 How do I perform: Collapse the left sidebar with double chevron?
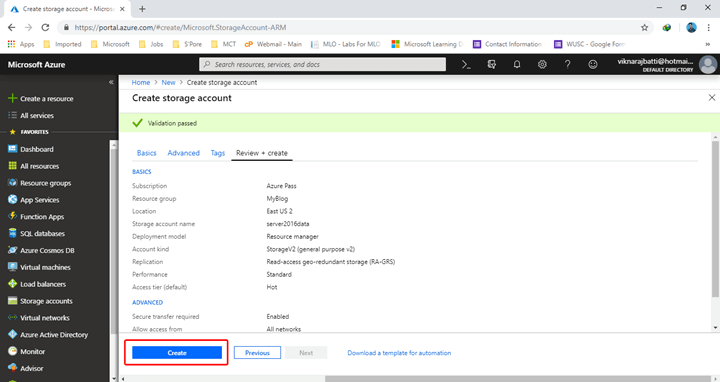111,82
